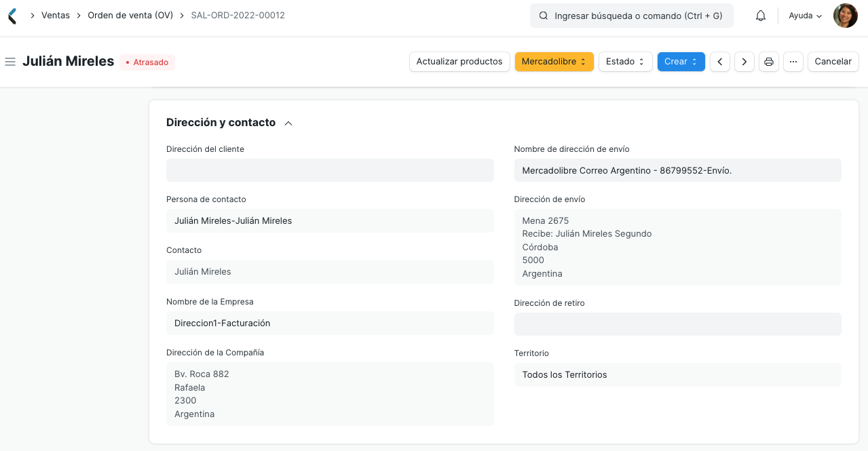Click Cancelar to cancel the order
868x451 pixels.
pos(833,61)
